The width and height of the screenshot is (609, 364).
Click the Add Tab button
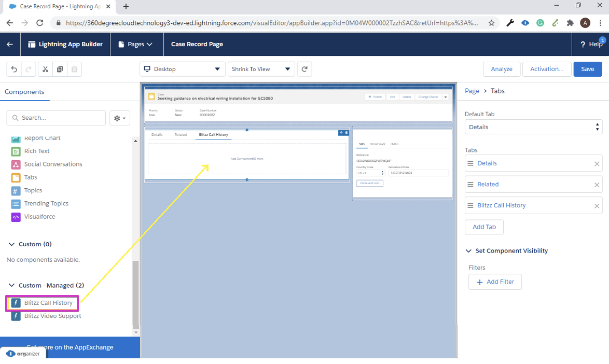click(484, 227)
